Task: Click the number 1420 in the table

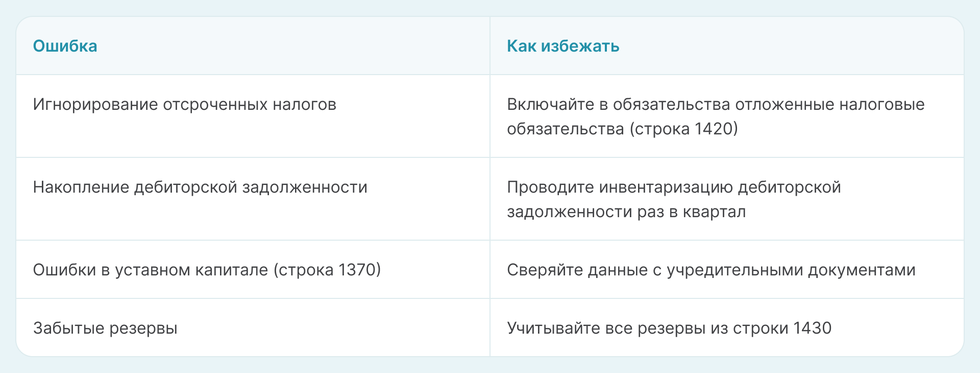Action: (x=714, y=129)
